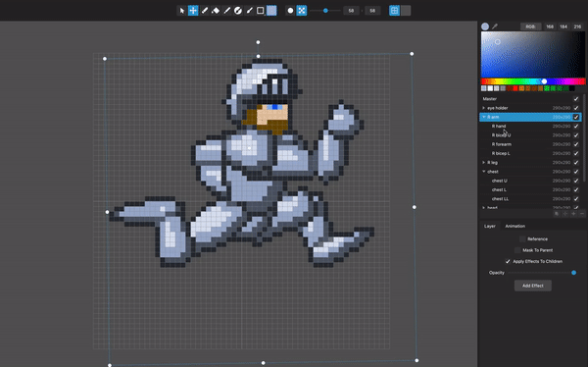
Task: Click the hue slider bar
Action: pos(533,81)
